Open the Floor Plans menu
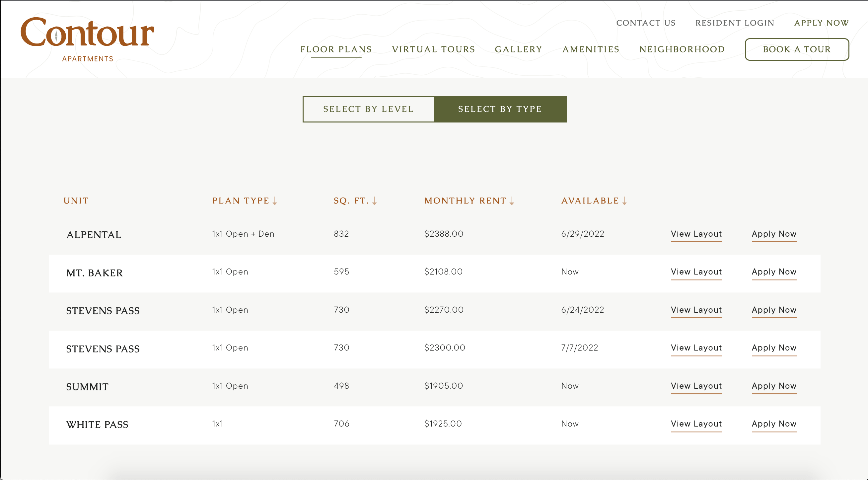Image resolution: width=868 pixels, height=480 pixels. [336, 49]
